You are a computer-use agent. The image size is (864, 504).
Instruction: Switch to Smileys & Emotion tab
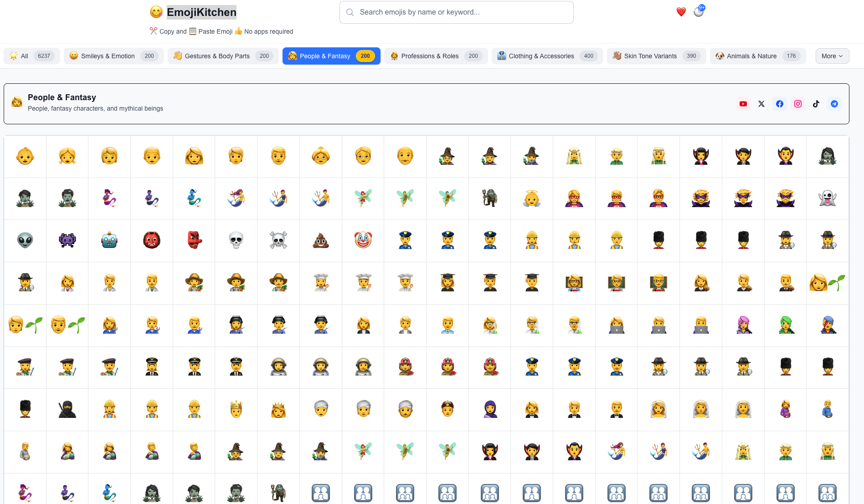[114, 56]
